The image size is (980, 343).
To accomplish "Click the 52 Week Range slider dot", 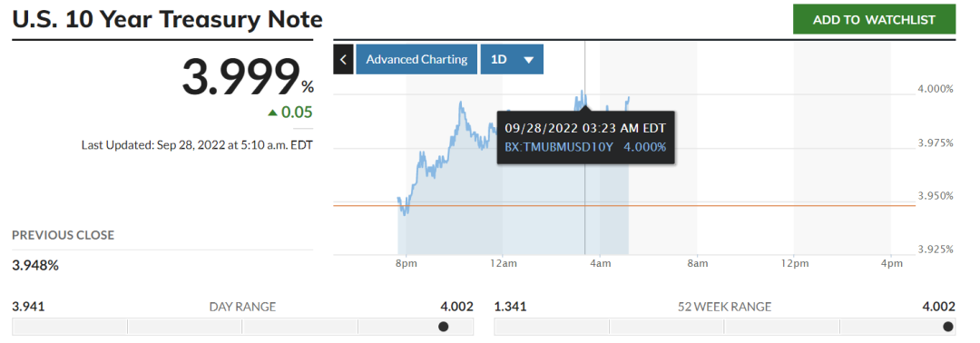I will [x=948, y=326].
